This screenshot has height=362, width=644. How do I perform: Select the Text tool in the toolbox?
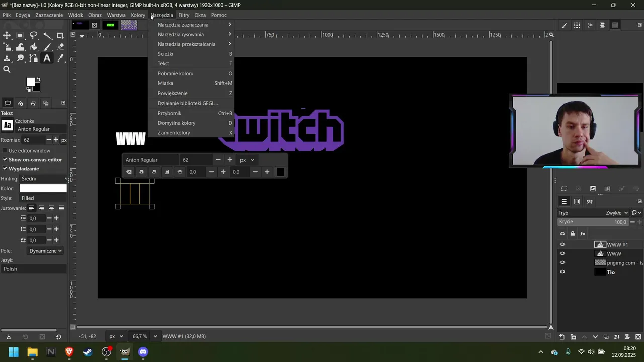pyautogui.click(x=47, y=58)
